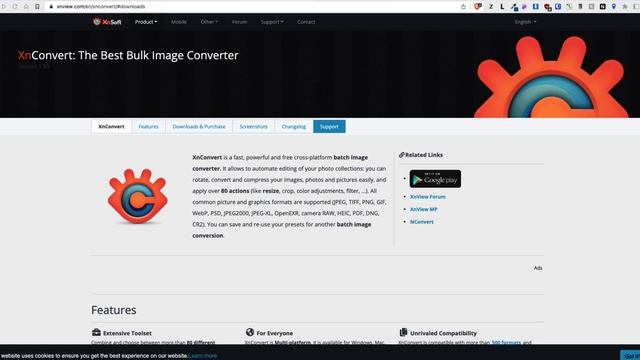Accept cookies with Got it button
The width and height of the screenshot is (640, 360).
tap(630, 356)
